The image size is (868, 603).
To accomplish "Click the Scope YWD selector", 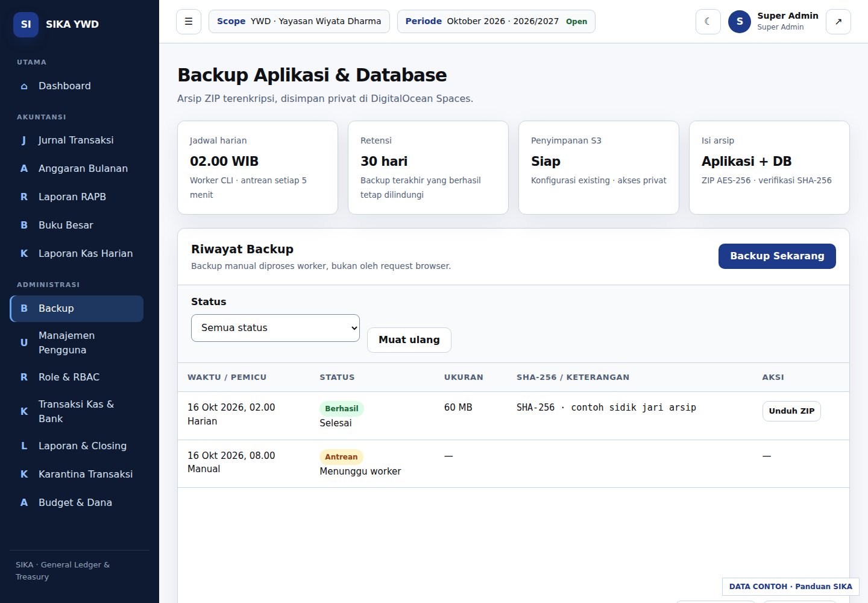I will (299, 22).
